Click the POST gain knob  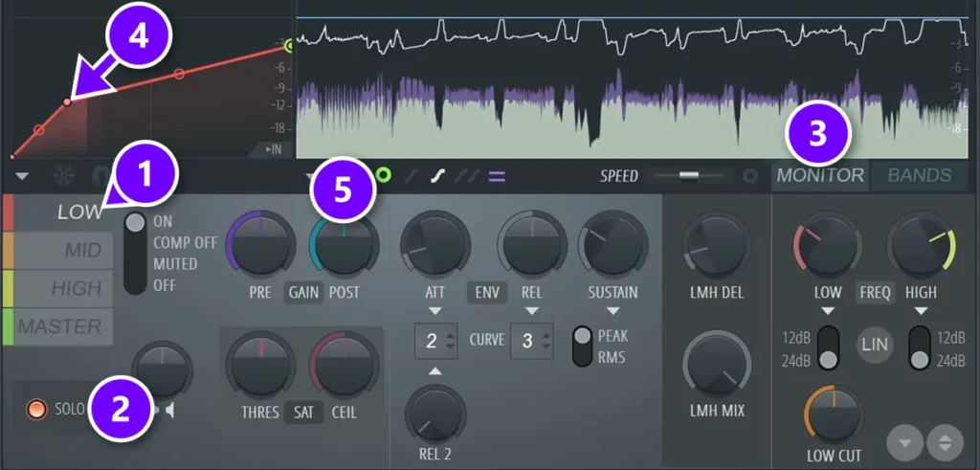point(344,244)
